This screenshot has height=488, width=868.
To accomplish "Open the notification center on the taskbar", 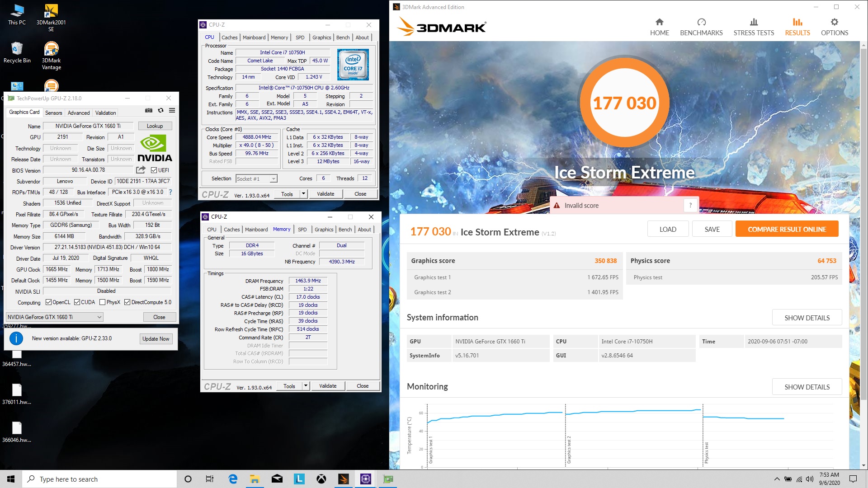I will click(853, 479).
